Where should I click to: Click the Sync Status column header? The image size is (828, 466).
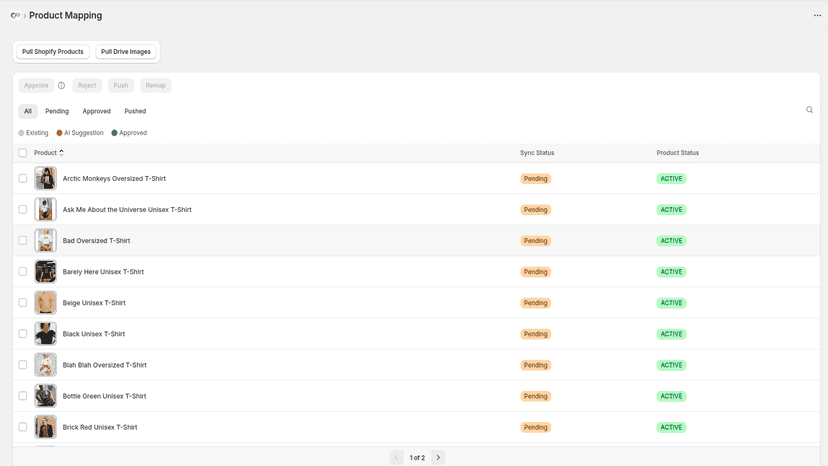(537, 153)
